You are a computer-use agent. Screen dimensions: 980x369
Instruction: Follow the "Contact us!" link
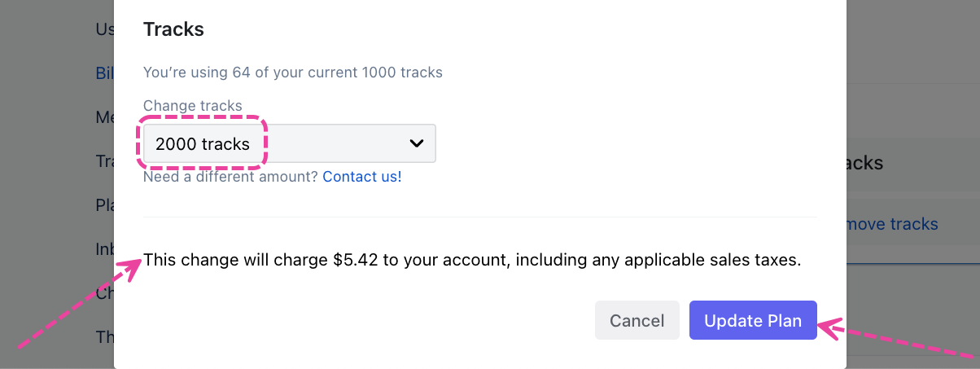[x=361, y=176]
